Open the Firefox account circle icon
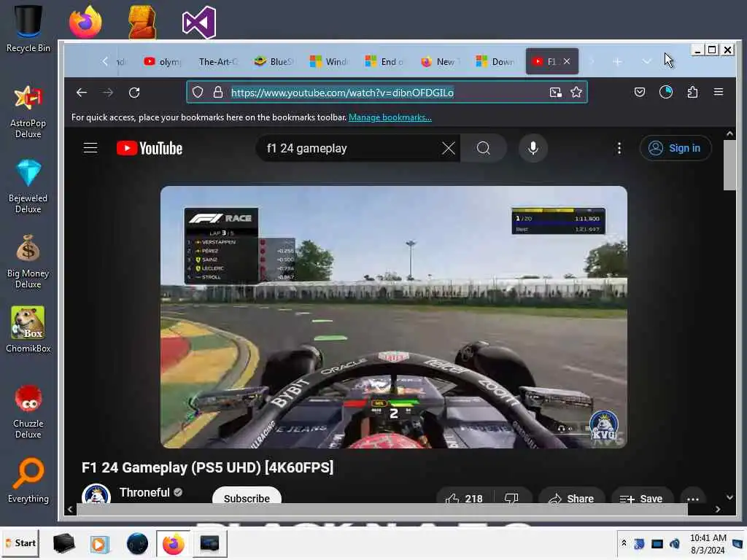The image size is (747, 560). click(666, 92)
